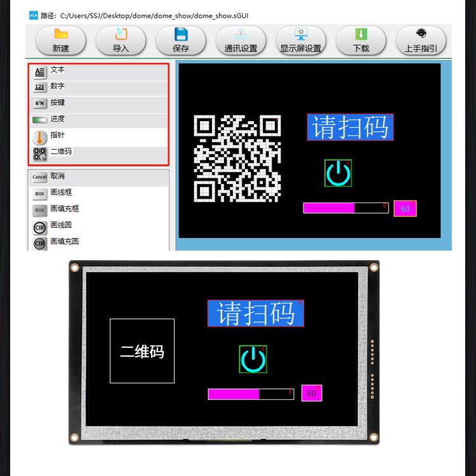Select the 画填充框 filled box tool icon

[x=40, y=210]
